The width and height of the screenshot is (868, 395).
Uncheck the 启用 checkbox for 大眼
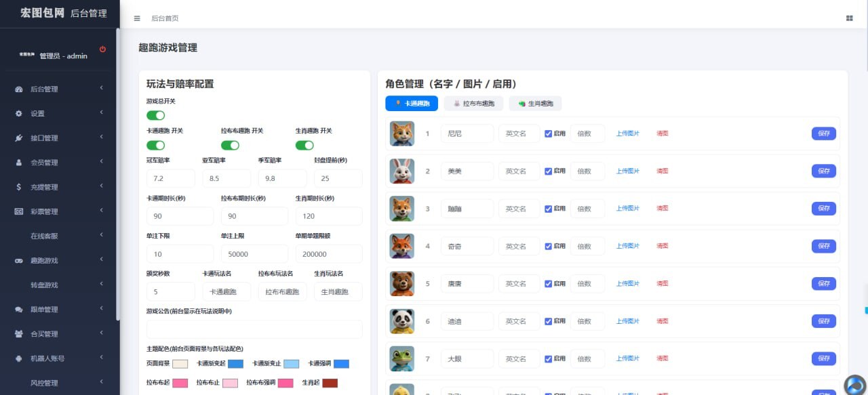coord(548,358)
